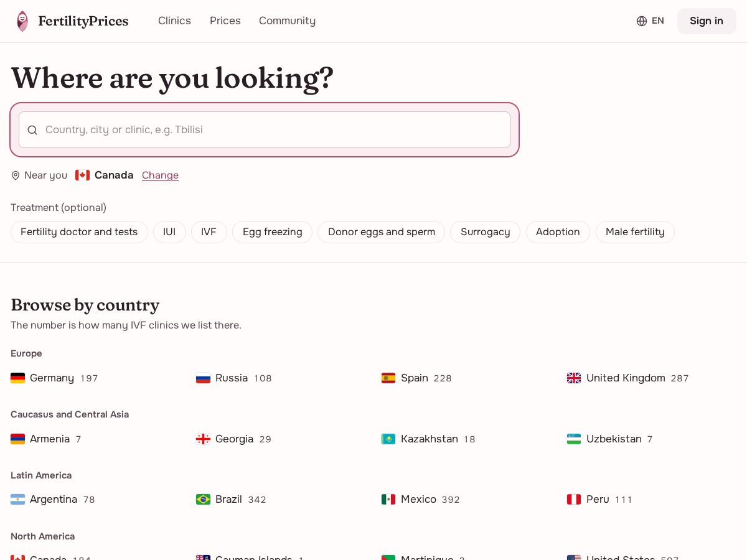The image size is (747, 560).
Task: Click the Peru flag icon
Action: tap(574, 500)
